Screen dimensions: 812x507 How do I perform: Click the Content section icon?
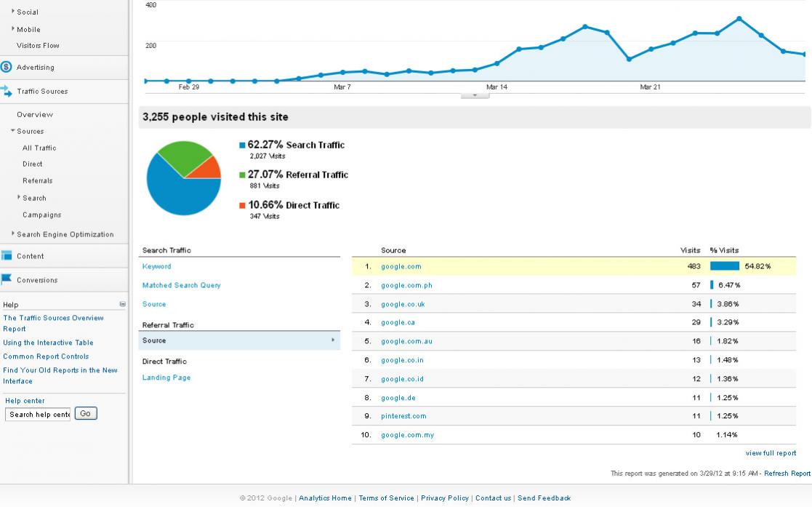pyautogui.click(x=7, y=255)
